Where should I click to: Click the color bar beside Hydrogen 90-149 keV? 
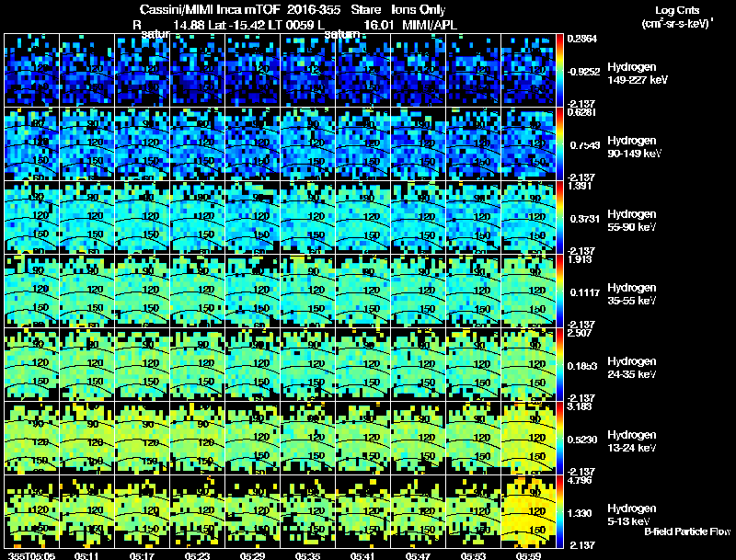pyautogui.click(x=559, y=144)
